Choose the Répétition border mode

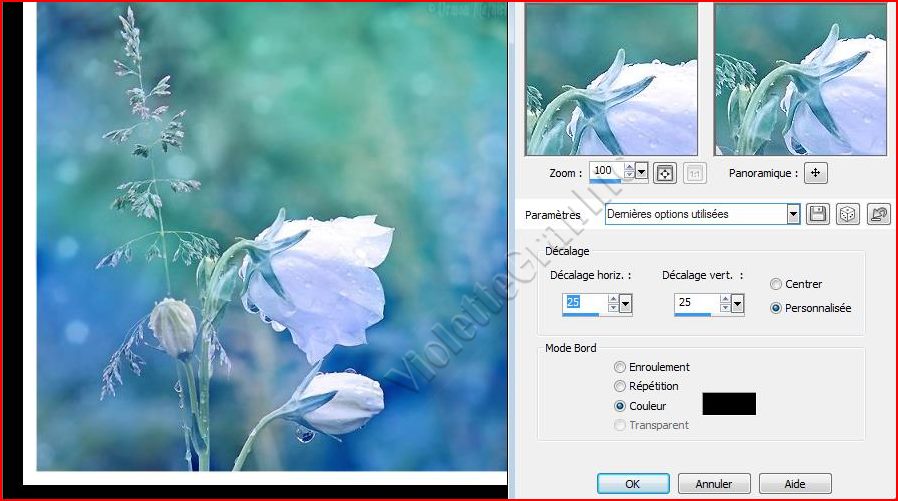tap(621, 386)
